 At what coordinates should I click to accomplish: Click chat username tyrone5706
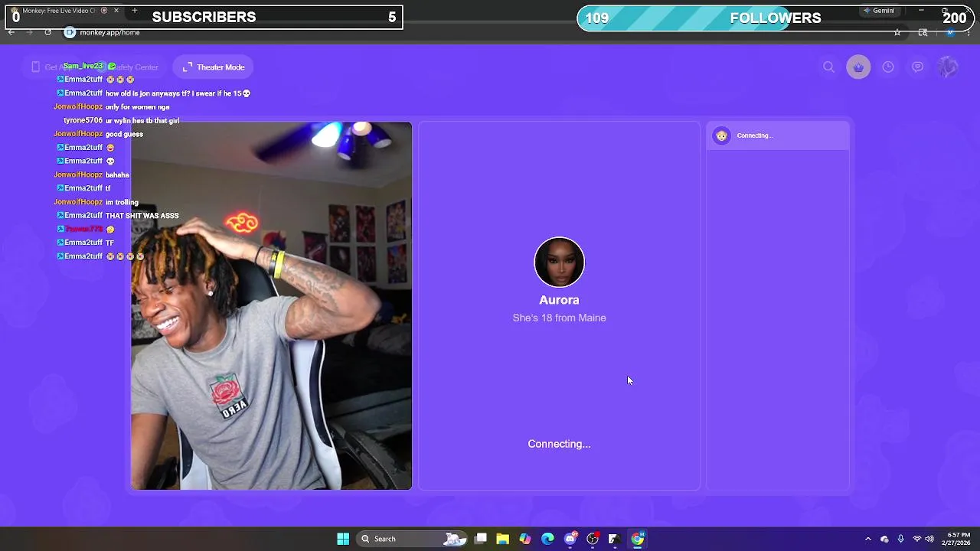pos(83,121)
